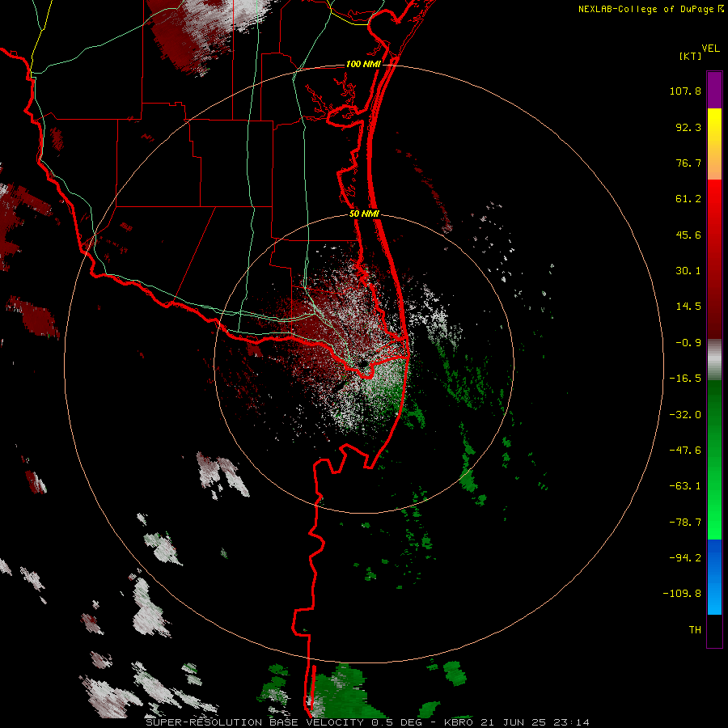Screen dimensions: 728x728
Task: Click the -0.9 velocity scale label
Action: tap(688, 343)
